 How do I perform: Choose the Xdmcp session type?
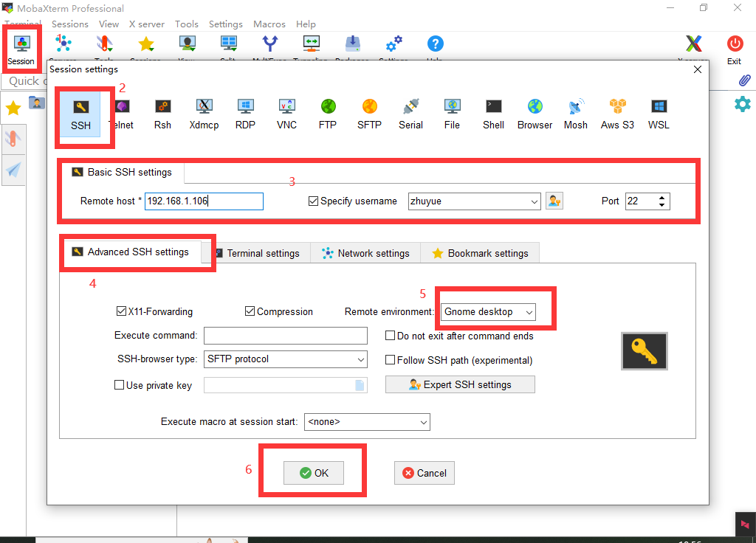204,114
